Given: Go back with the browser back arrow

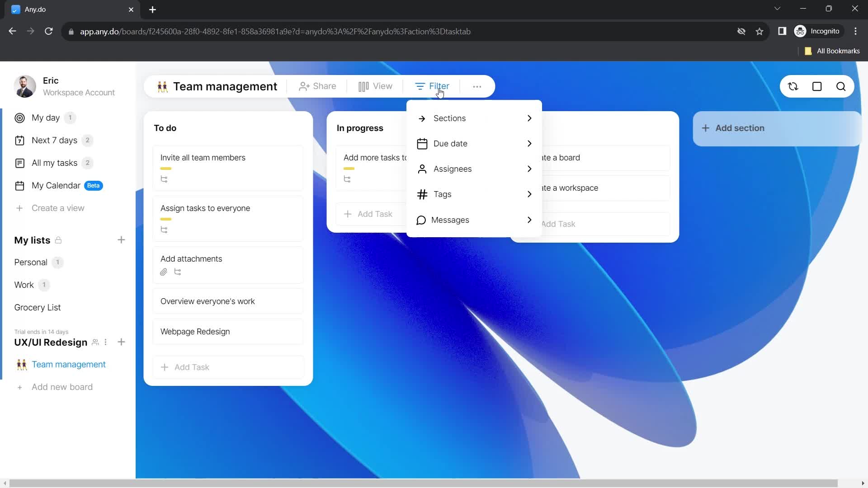Looking at the screenshot, I should coord(12,31).
